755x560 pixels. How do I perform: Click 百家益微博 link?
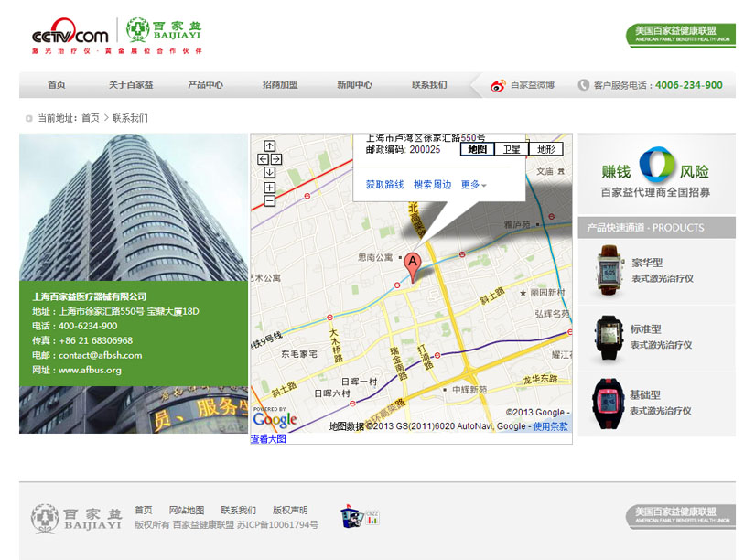click(x=532, y=85)
